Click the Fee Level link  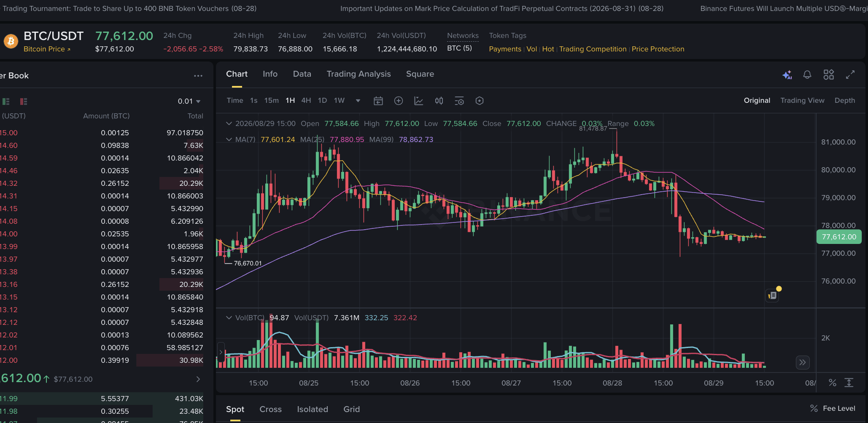coord(839,408)
